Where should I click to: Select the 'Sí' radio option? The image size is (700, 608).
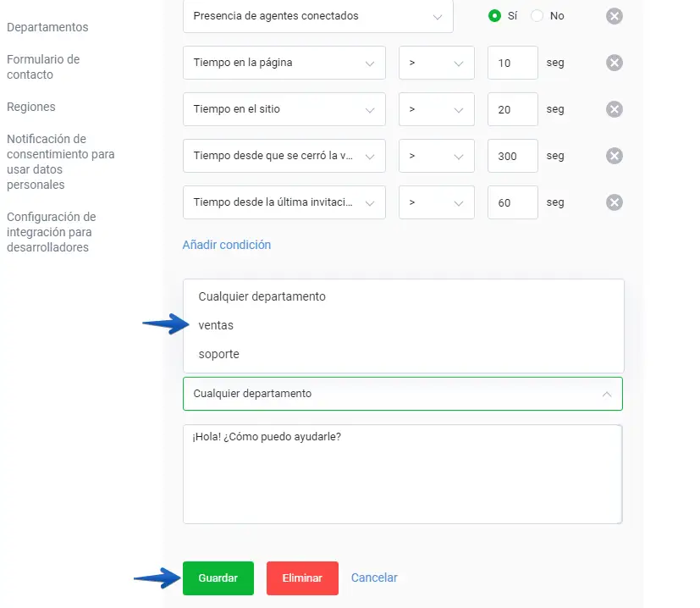494,16
